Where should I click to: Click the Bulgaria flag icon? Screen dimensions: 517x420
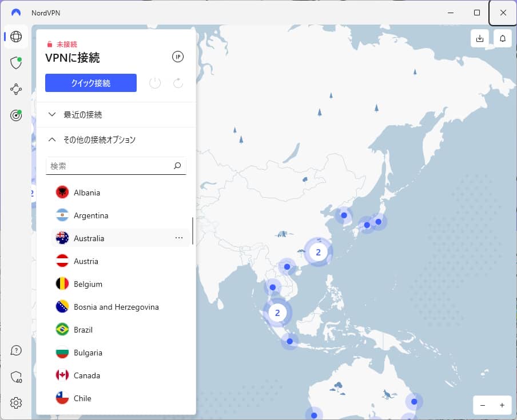click(x=62, y=353)
